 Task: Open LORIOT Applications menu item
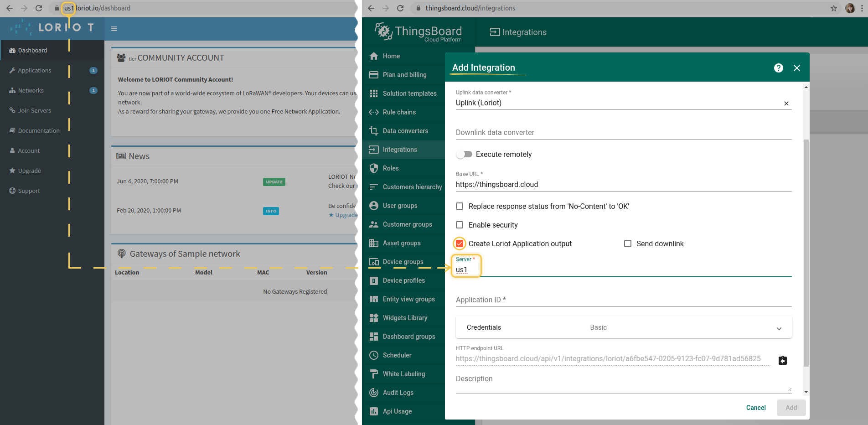tap(52, 70)
